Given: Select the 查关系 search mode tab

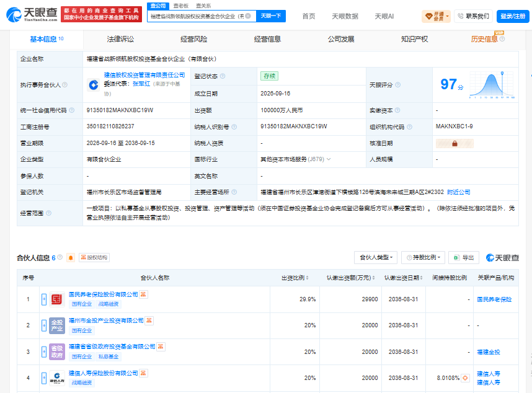Looking at the screenshot, I should click(x=203, y=6).
